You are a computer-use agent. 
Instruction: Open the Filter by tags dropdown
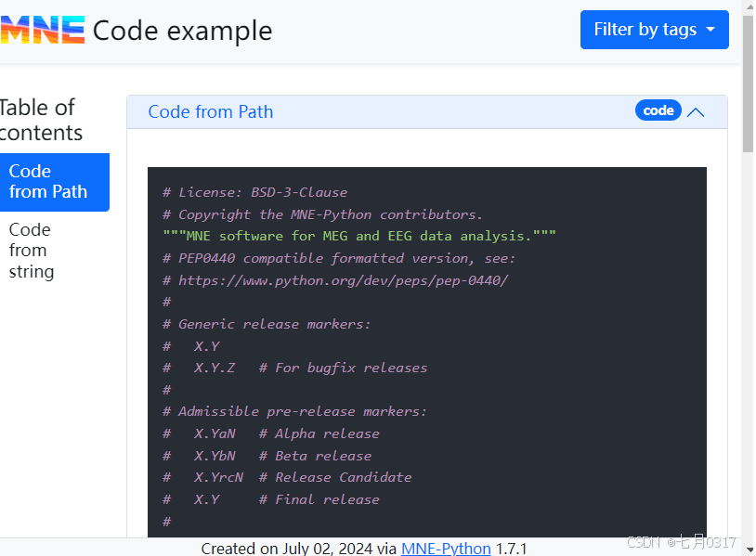[654, 30]
